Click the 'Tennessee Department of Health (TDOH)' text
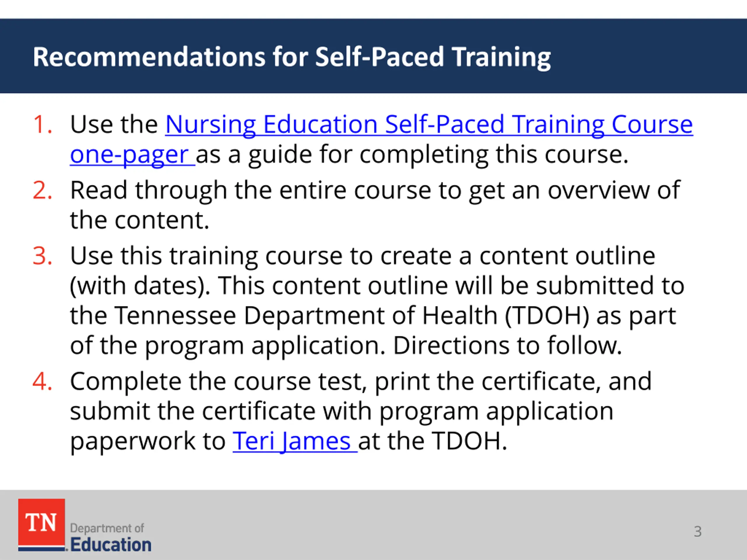Viewport: 747px width, 560px height. pyautogui.click(x=352, y=316)
